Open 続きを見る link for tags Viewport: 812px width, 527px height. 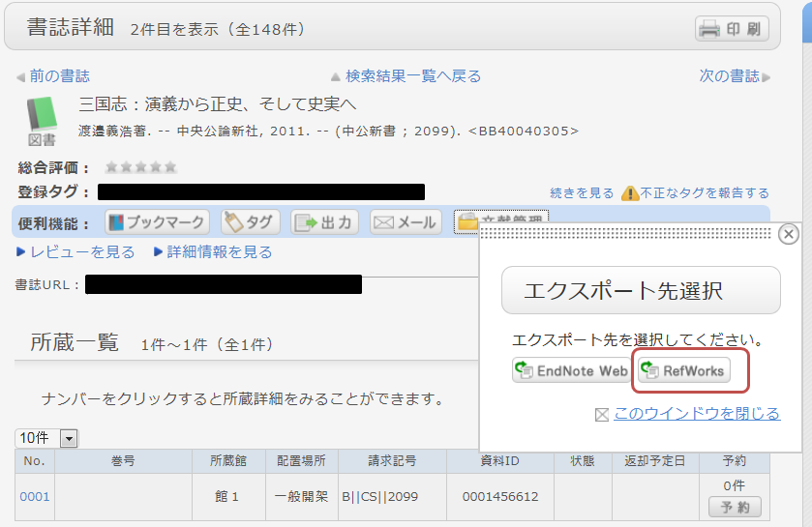[582, 193]
